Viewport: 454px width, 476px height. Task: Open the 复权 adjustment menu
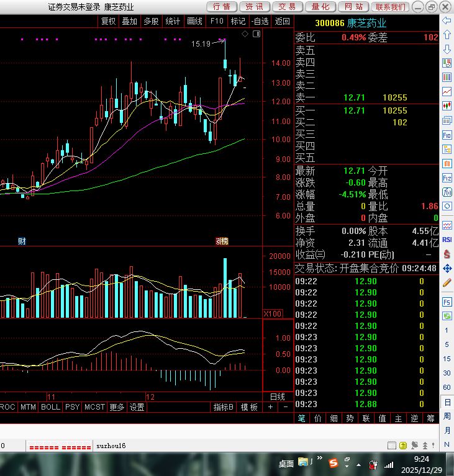point(108,21)
